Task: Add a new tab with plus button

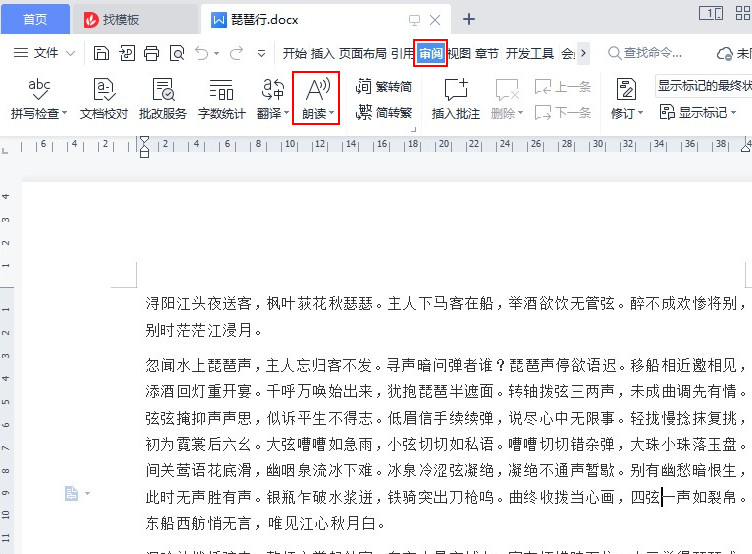Action: pyautogui.click(x=469, y=19)
